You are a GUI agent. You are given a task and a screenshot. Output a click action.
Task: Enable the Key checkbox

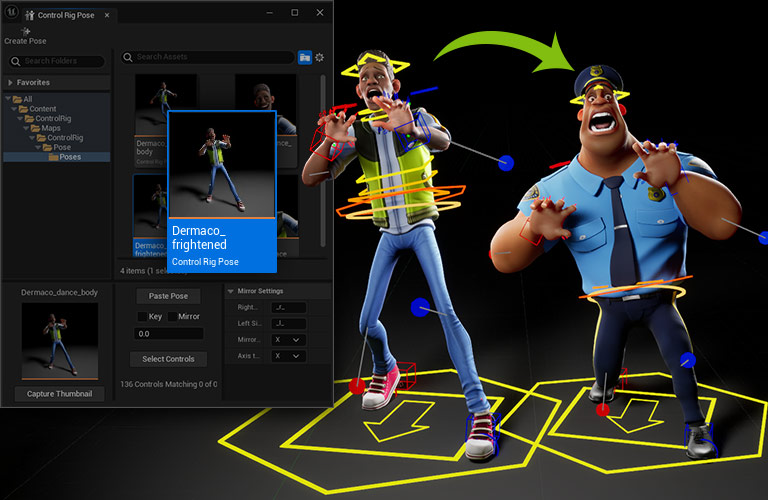(x=142, y=316)
